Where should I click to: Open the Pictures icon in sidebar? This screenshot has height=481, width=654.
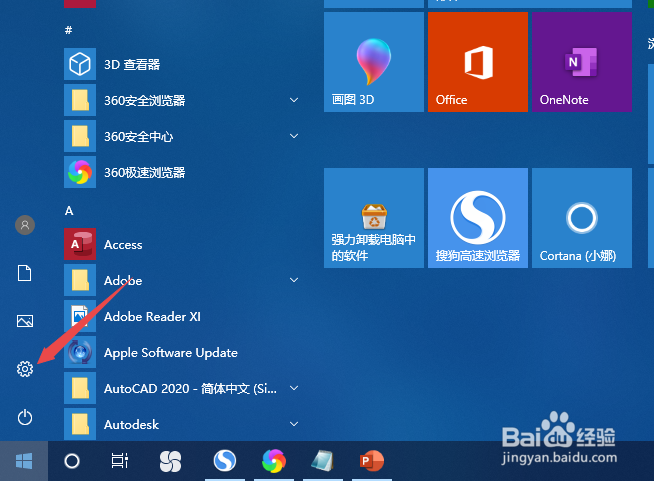click(25, 321)
